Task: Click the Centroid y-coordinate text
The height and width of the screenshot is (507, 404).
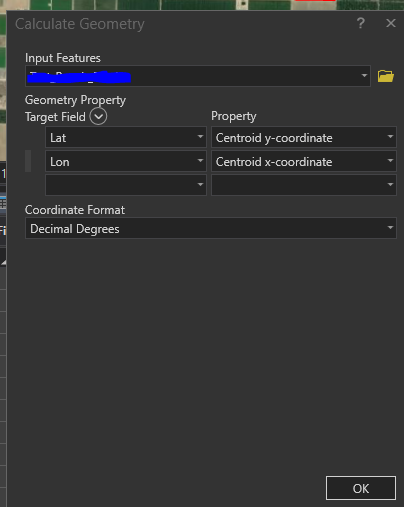Action: pos(274,138)
